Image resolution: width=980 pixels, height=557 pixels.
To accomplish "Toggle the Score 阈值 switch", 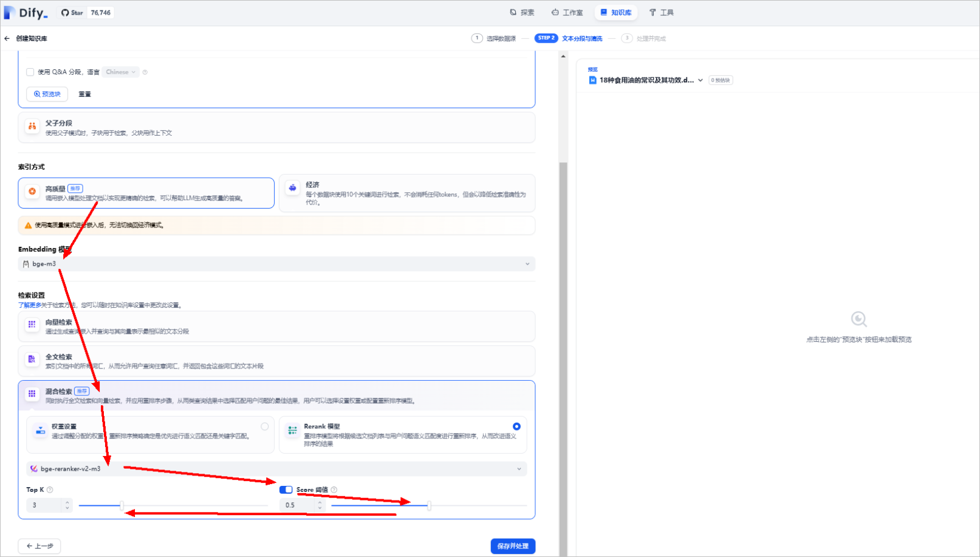I will pos(286,490).
